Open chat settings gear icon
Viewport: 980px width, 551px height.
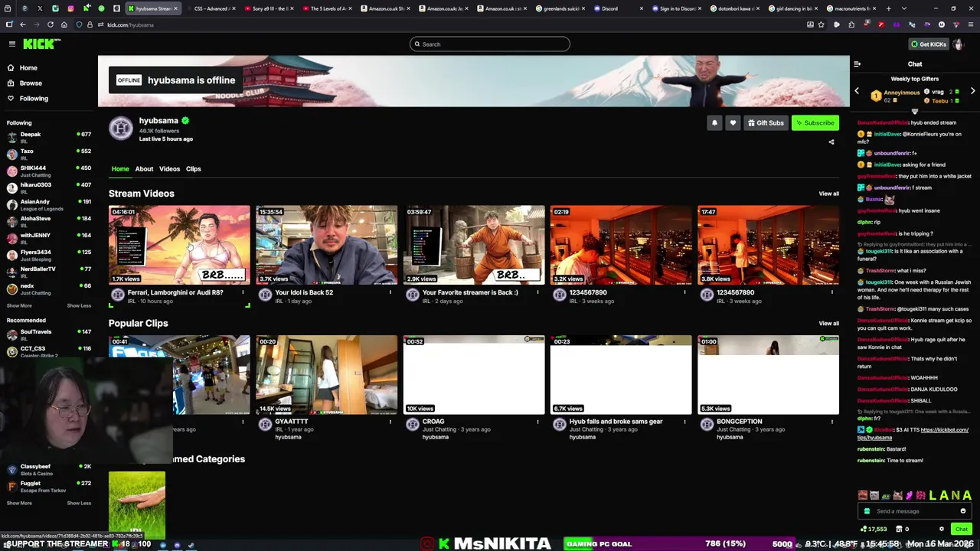click(x=942, y=529)
